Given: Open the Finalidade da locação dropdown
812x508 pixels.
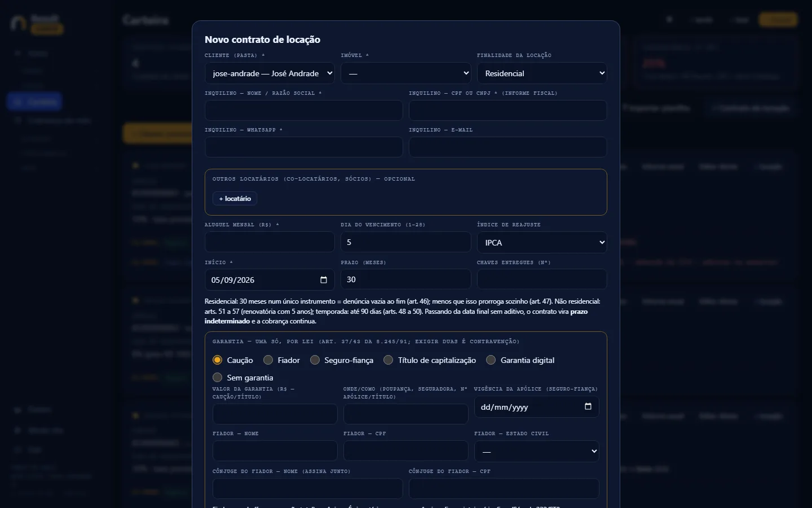Looking at the screenshot, I should [542, 73].
